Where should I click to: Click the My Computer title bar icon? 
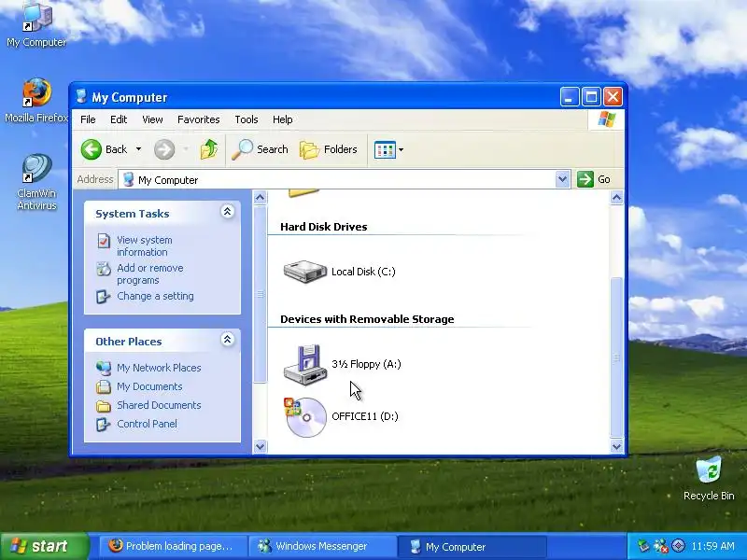(81, 97)
